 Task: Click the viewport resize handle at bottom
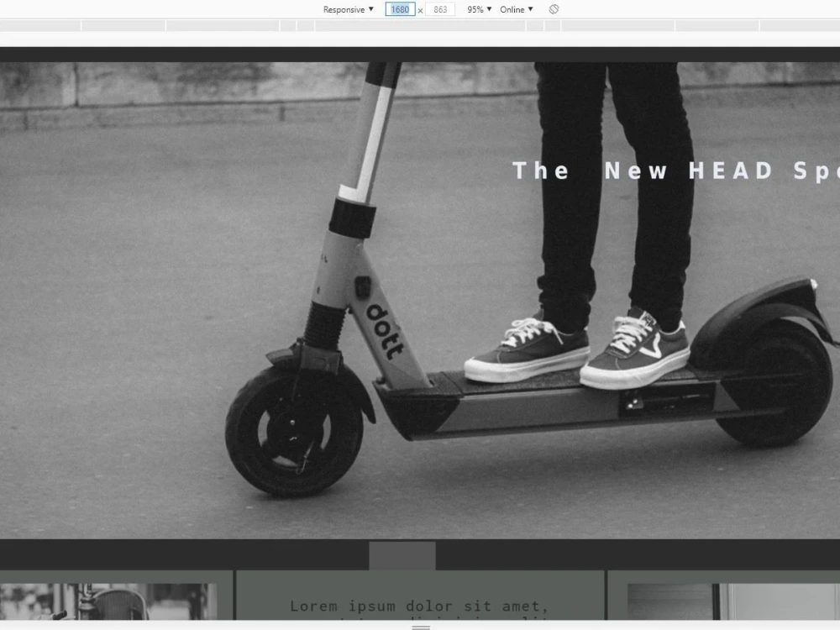[421, 627]
